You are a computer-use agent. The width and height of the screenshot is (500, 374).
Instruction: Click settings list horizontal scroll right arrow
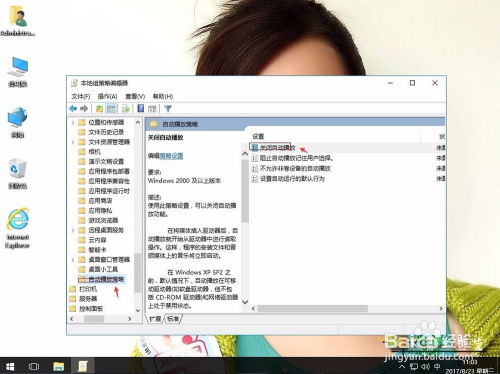[441, 309]
